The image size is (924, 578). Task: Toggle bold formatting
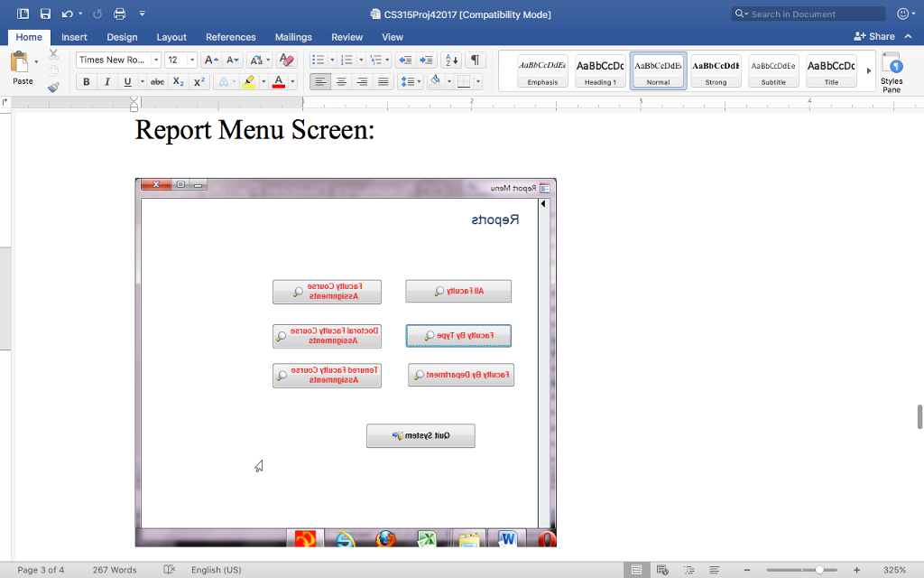86,82
